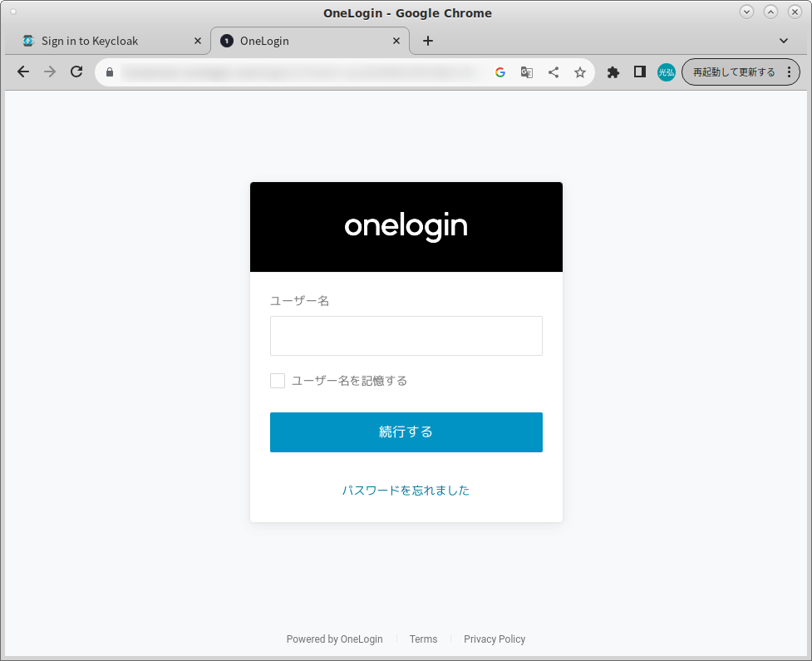Check the ユーザー名を記憶する checkbox
The image size is (812, 661).
tap(278, 381)
